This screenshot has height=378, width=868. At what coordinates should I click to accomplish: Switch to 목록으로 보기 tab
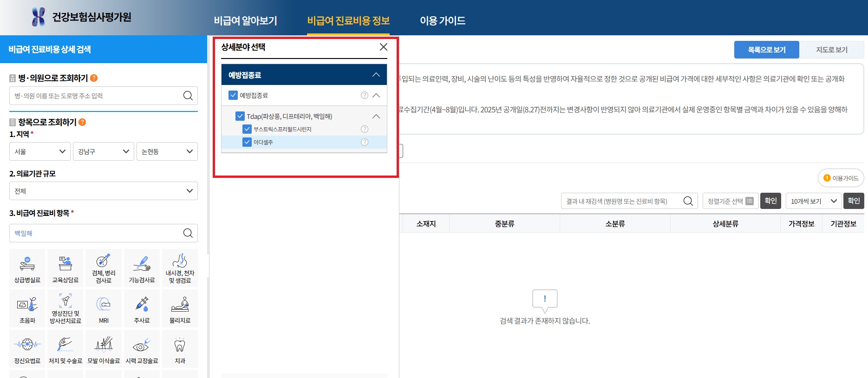[x=767, y=50]
